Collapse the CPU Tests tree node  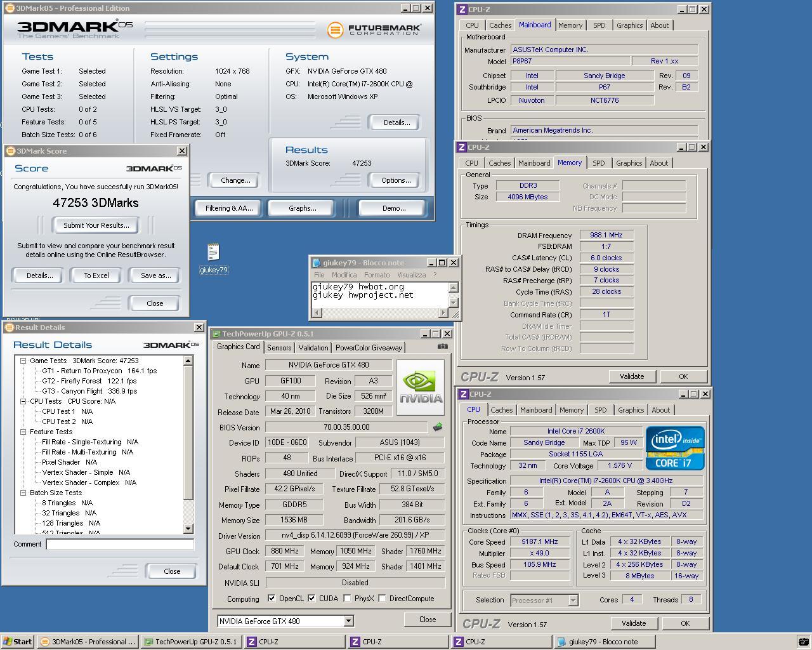[x=23, y=401]
